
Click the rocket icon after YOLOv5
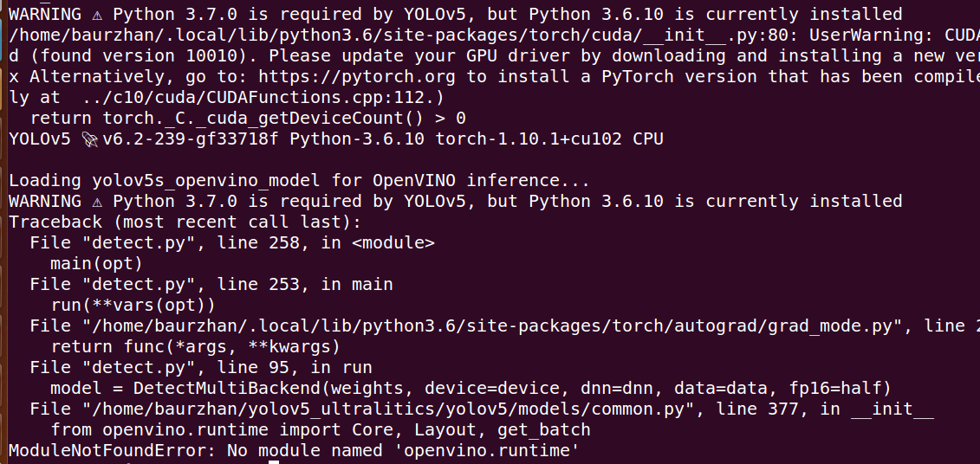point(91,139)
